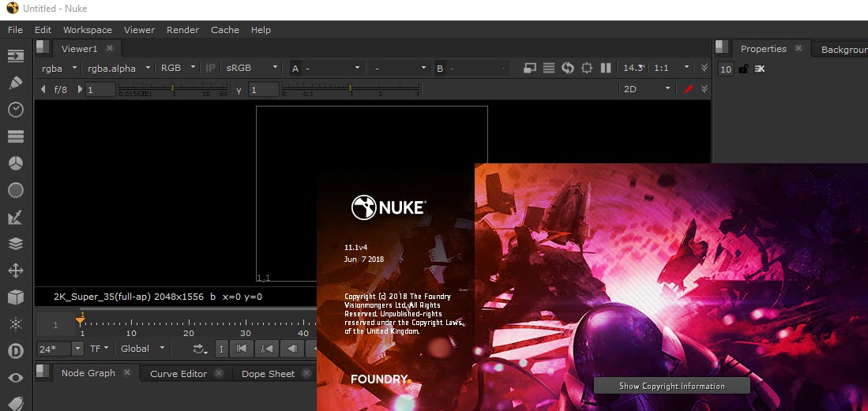Open the rgba.alpha channel dropdown
The height and width of the screenshot is (411, 868).
pyautogui.click(x=118, y=68)
